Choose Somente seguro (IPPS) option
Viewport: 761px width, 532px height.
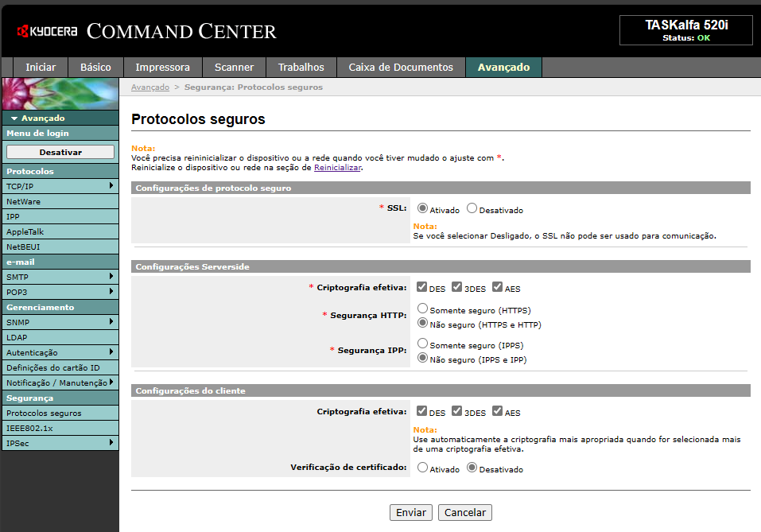pyautogui.click(x=423, y=344)
